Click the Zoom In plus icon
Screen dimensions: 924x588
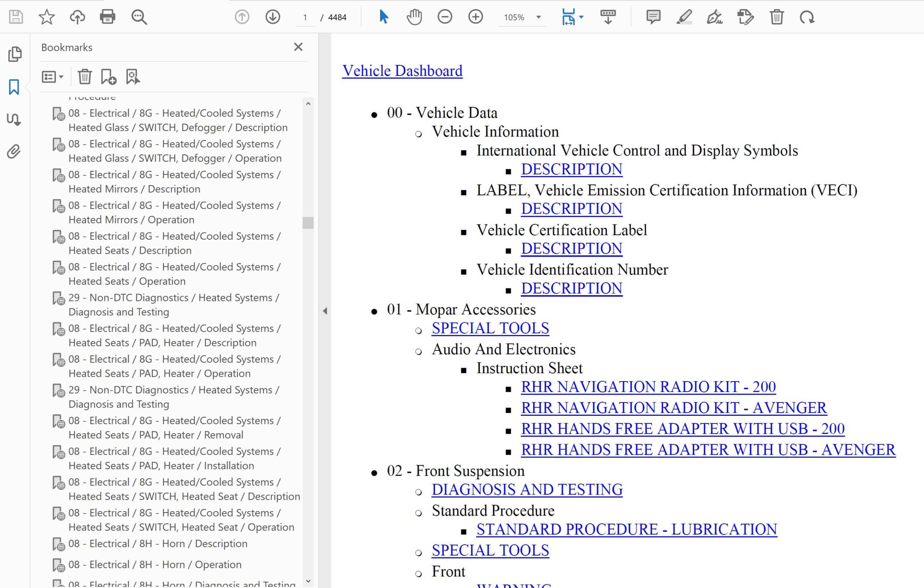[475, 17]
